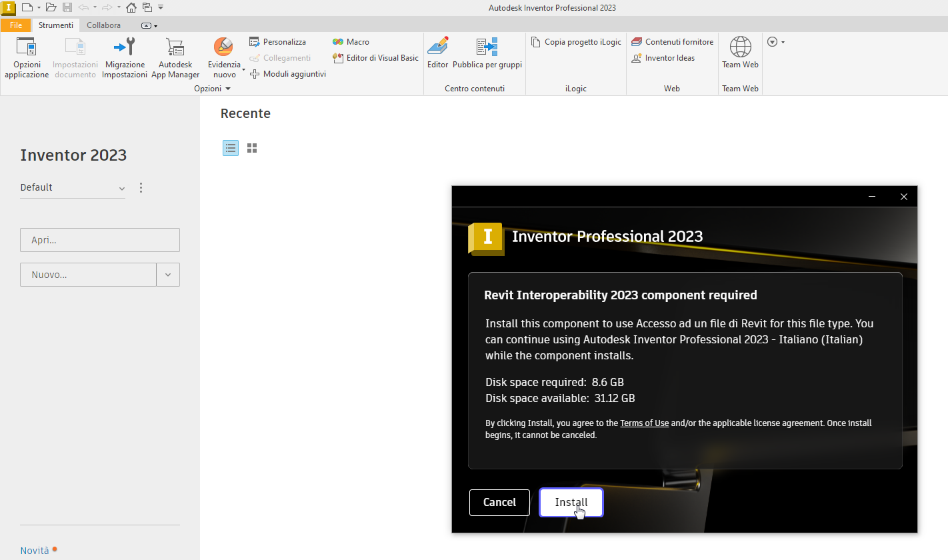Click the Evidenzia nuovo highlighter icon
The height and width of the screenshot is (560, 948).
tap(223, 47)
